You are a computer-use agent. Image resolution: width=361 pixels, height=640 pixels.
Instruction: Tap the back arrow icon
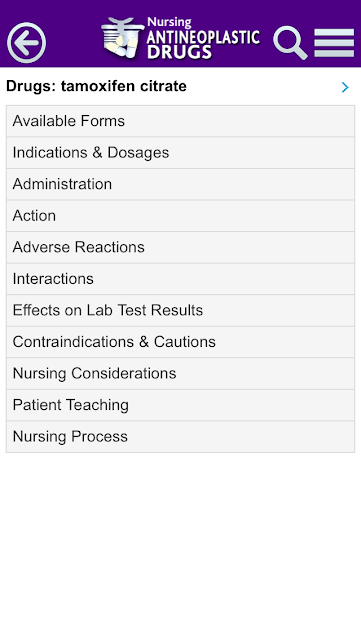[x=27, y=42]
